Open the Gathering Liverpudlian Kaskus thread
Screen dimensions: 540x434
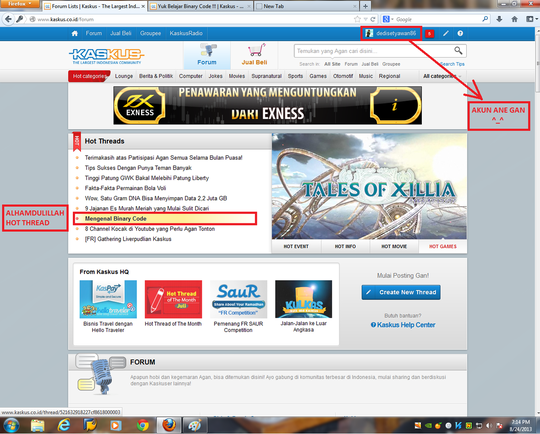tap(128, 239)
